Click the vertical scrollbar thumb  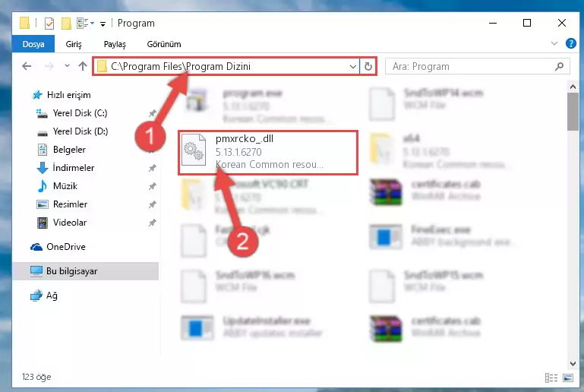click(x=573, y=112)
